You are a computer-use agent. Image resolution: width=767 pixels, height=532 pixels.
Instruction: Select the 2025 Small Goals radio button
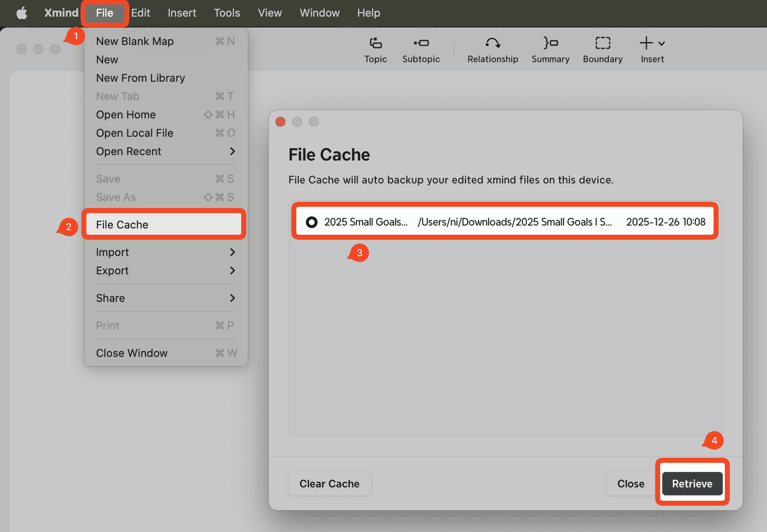[311, 222]
